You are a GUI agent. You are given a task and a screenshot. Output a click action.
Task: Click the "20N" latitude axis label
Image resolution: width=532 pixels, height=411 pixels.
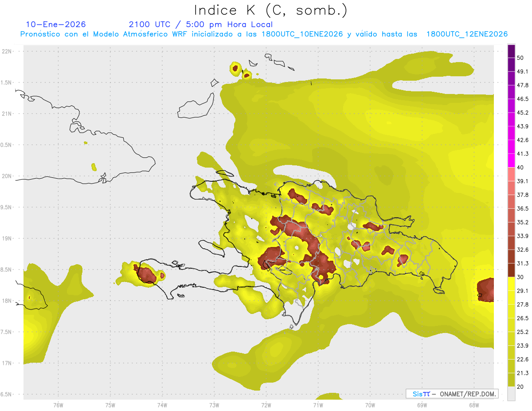pyautogui.click(x=7, y=176)
